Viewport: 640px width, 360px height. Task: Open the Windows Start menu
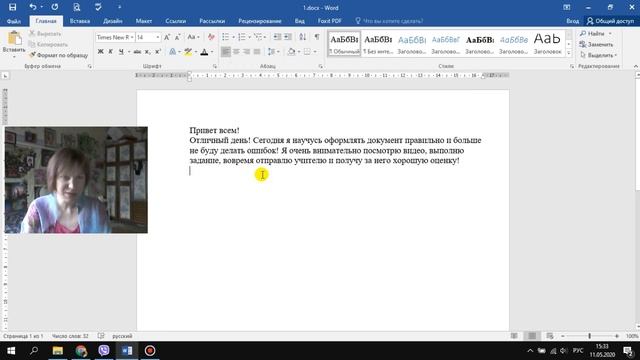click(11, 351)
